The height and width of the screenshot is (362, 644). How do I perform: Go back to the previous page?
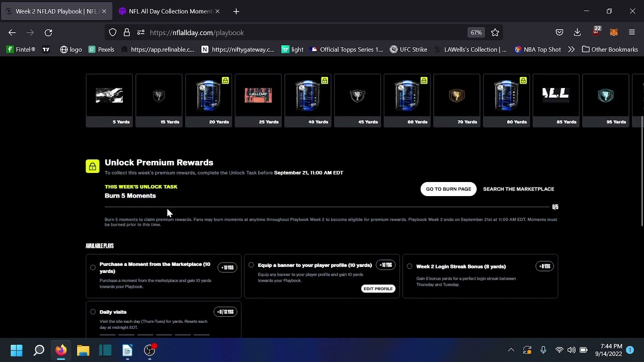point(12,33)
